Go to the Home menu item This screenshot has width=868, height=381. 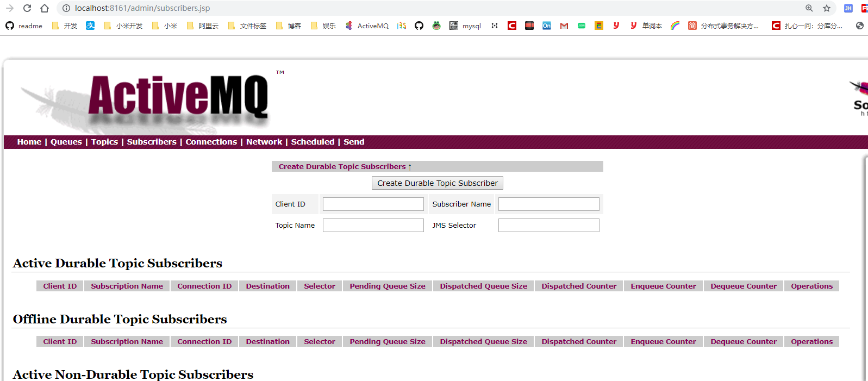(29, 142)
